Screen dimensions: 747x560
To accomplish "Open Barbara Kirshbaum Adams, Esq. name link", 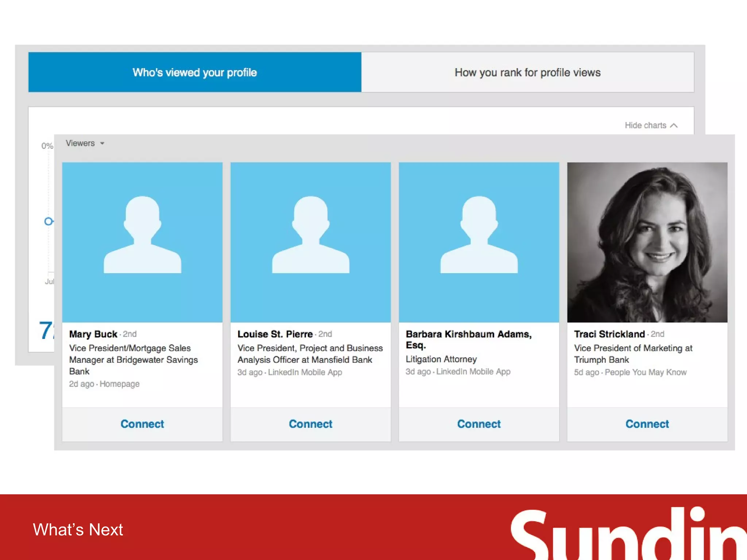I will (469, 334).
